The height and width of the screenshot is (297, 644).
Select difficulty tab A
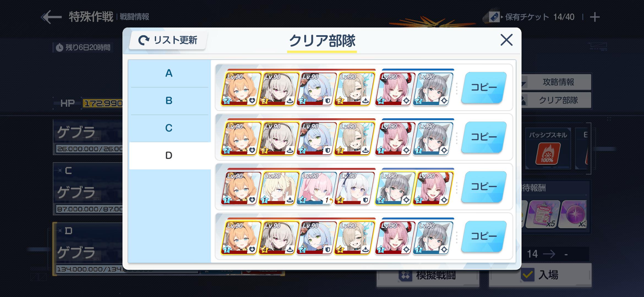[x=169, y=73]
